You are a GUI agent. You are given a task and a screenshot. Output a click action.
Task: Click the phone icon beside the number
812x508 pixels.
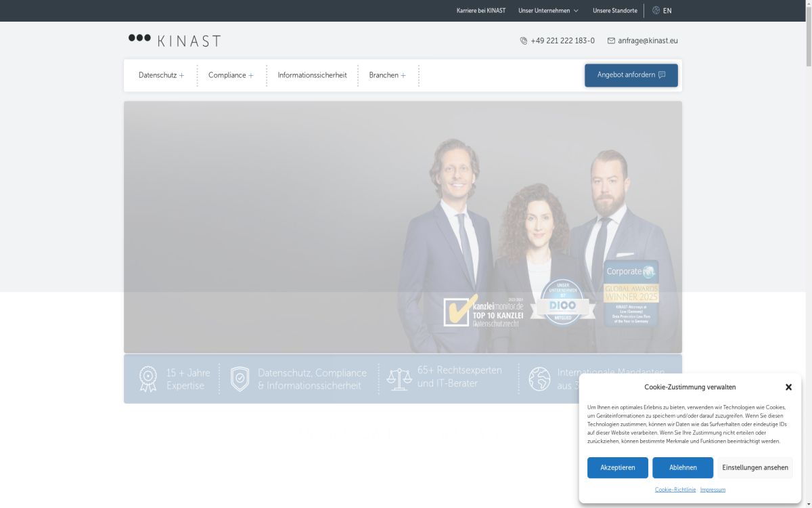(x=523, y=41)
